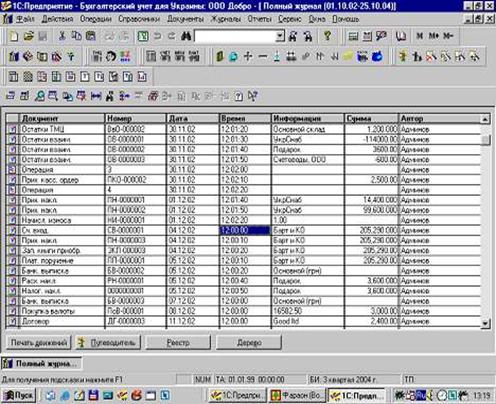Click the open folder icon in toolbar
Image resolution: width=496 pixels, height=404 pixels.
29,36
